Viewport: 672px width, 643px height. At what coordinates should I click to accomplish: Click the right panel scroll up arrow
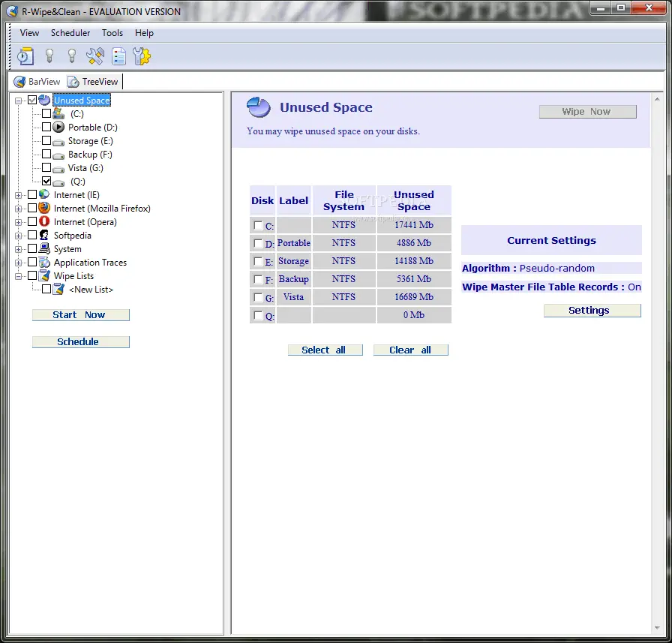(x=657, y=100)
